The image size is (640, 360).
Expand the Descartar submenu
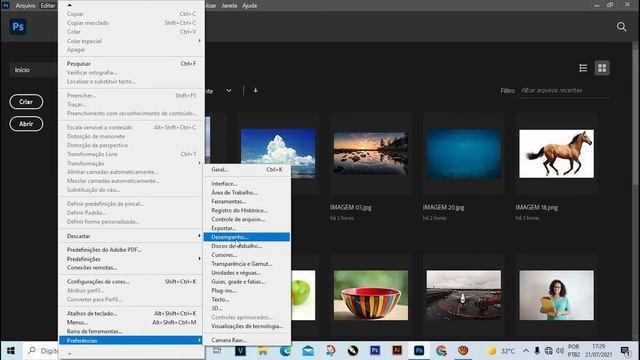tap(131, 236)
